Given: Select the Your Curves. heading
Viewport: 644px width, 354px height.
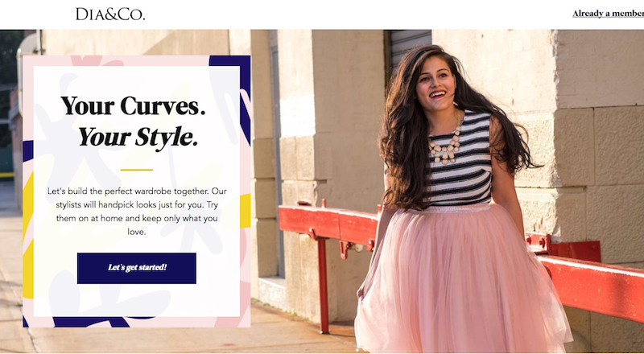Looking at the screenshot, I should [x=133, y=105].
